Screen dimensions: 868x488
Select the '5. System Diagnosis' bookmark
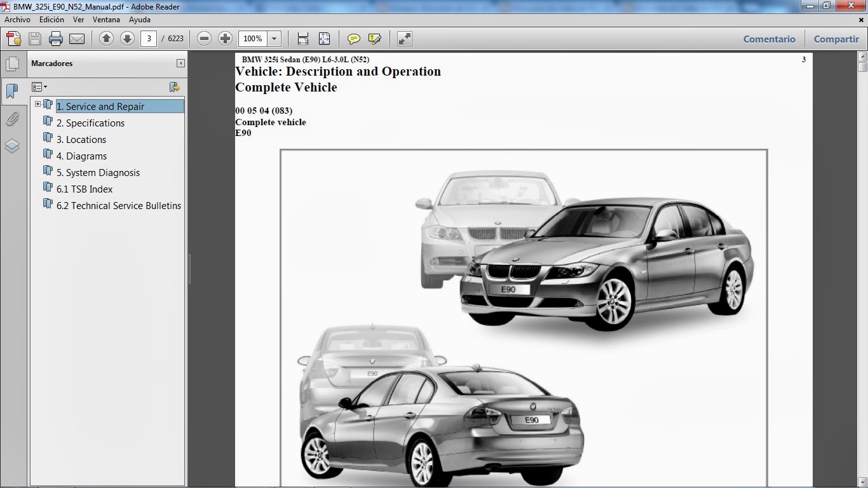(98, 173)
